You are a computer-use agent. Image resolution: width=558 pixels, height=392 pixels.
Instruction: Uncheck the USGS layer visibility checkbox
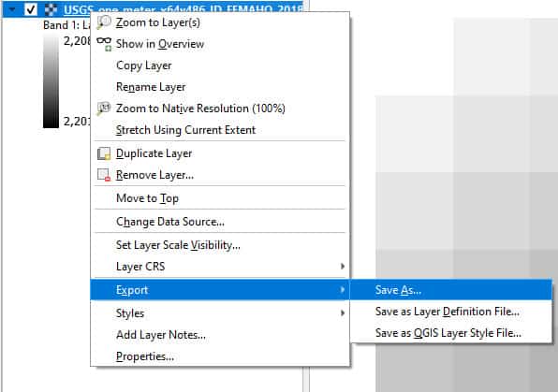pos(31,9)
